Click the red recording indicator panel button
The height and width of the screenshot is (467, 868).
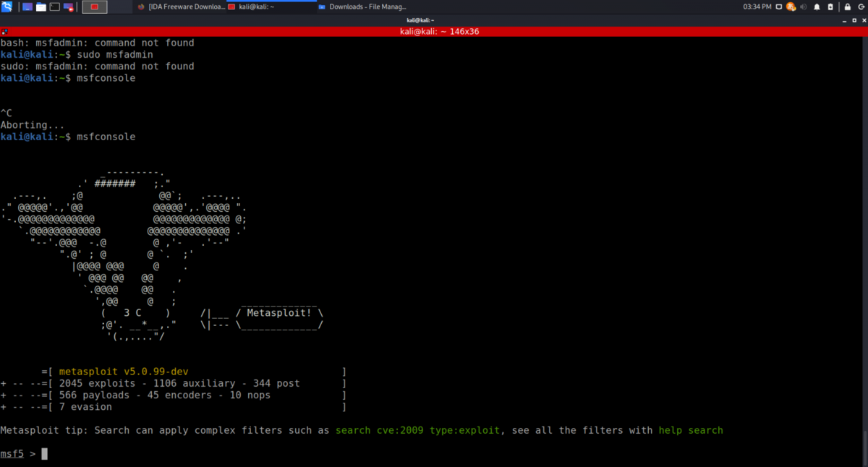click(95, 7)
